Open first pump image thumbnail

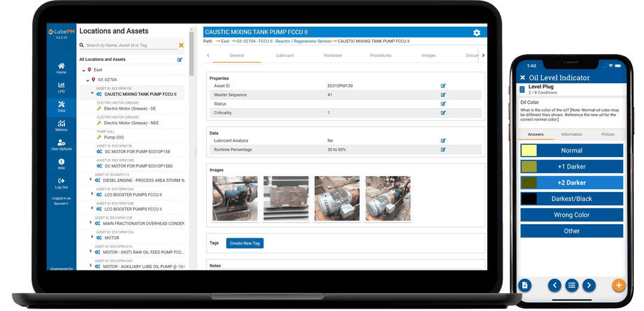click(x=235, y=198)
